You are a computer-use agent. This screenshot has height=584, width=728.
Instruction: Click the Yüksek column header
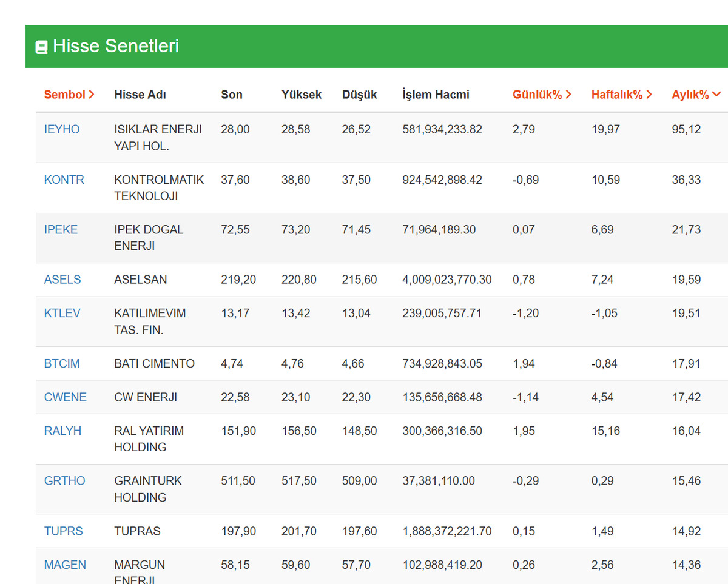[x=302, y=95]
